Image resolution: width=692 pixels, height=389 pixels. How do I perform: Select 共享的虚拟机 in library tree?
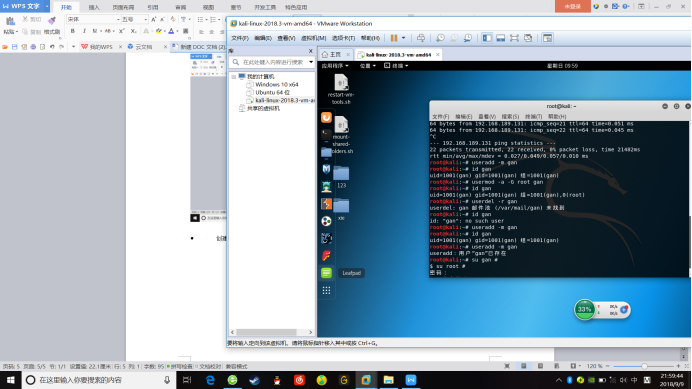(x=263, y=108)
